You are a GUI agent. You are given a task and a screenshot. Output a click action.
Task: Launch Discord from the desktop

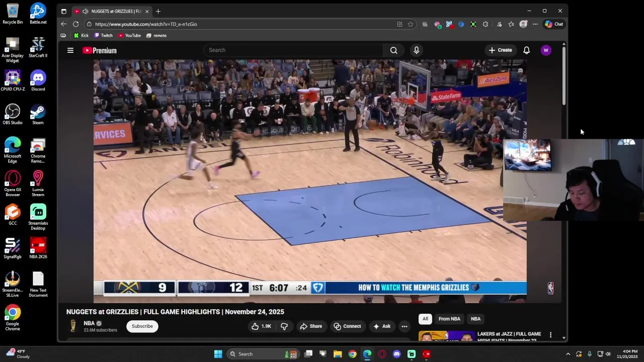38,80
